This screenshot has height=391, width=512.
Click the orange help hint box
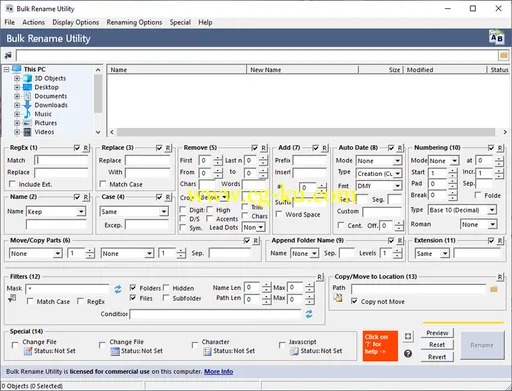(380, 346)
